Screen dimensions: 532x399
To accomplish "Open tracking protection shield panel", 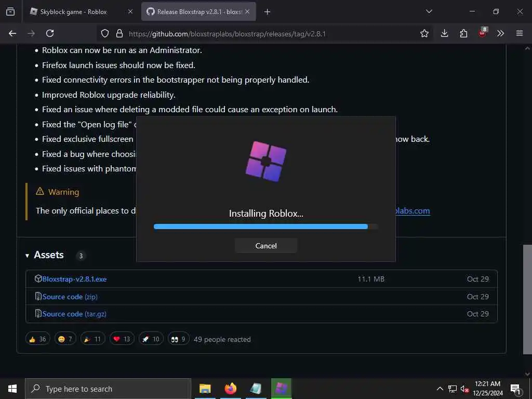I will [105, 33].
